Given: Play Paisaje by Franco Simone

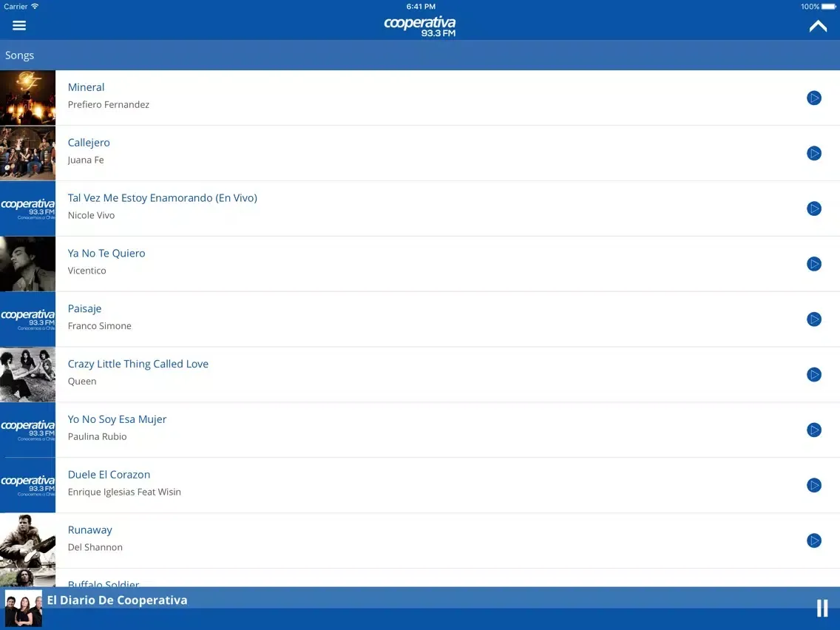Looking at the screenshot, I should click(x=813, y=319).
